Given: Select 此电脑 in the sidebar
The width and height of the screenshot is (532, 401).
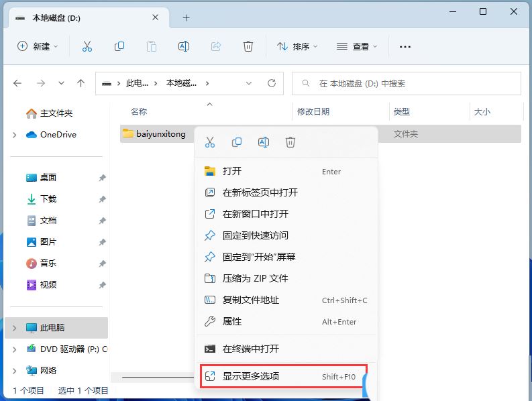Looking at the screenshot, I should (x=56, y=328).
